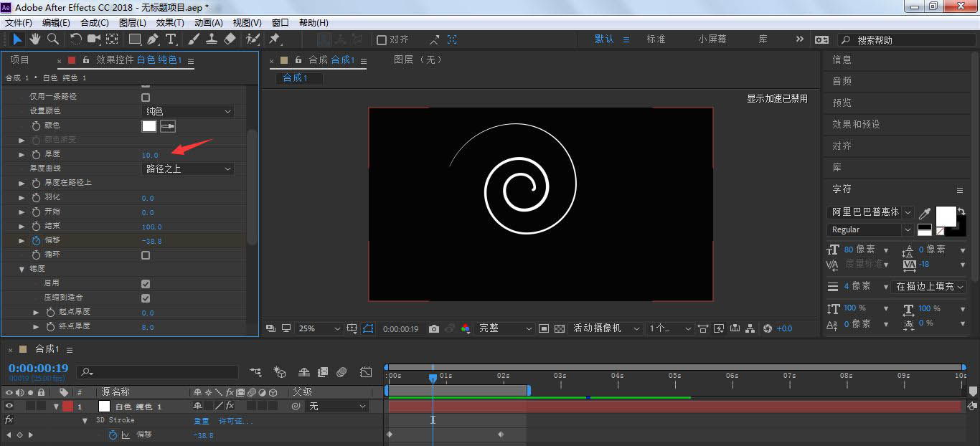Click the snapshot camera icon in viewer

(433, 328)
